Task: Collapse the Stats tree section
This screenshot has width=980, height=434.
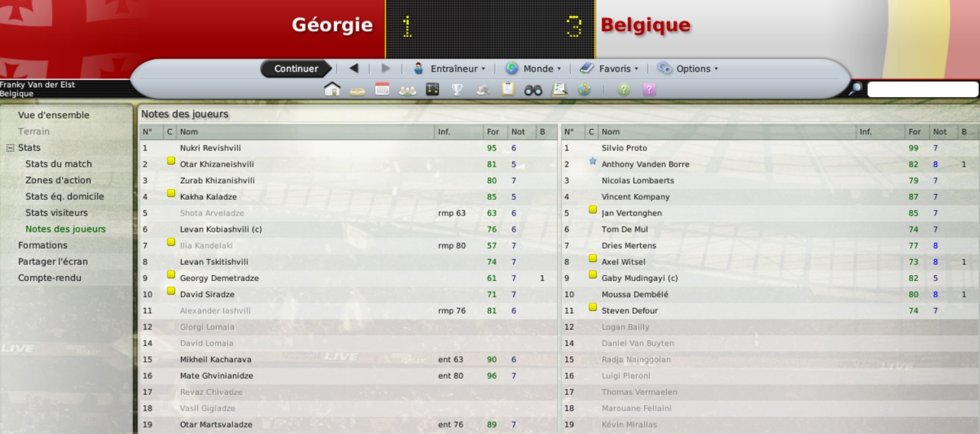Action: [x=10, y=148]
